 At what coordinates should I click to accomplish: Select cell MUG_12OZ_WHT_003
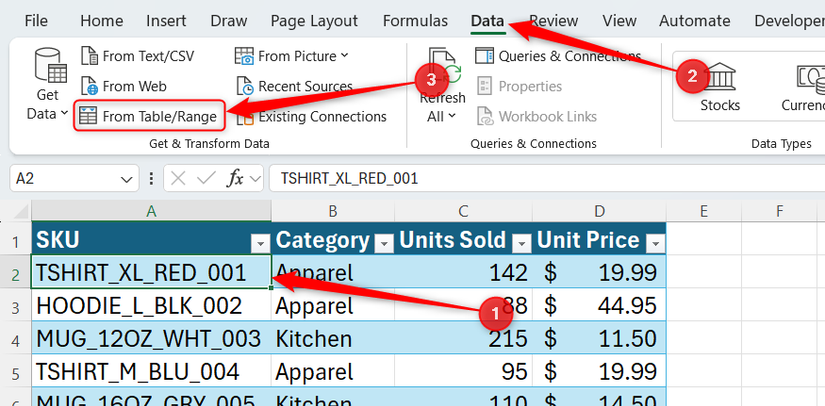(152, 338)
